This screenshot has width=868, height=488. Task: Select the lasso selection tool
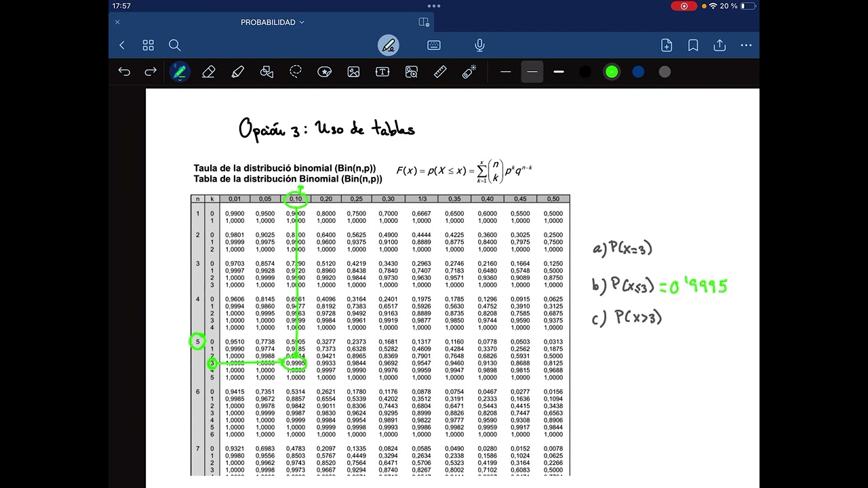[296, 71]
